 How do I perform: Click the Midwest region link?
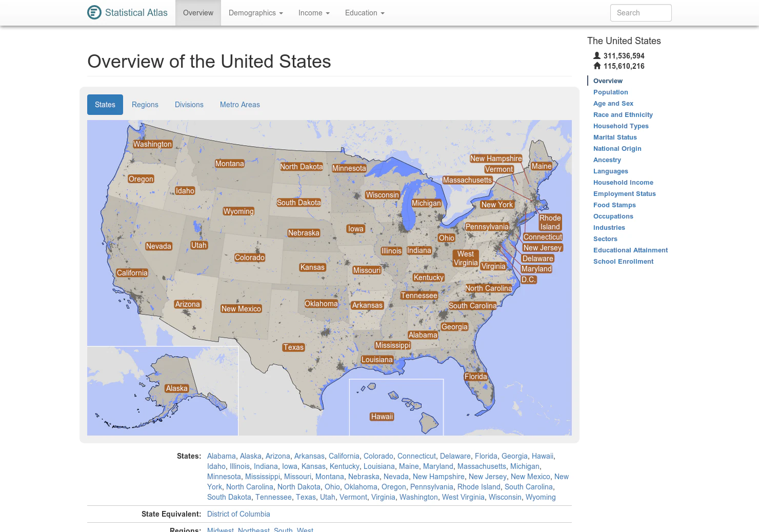[220, 529]
